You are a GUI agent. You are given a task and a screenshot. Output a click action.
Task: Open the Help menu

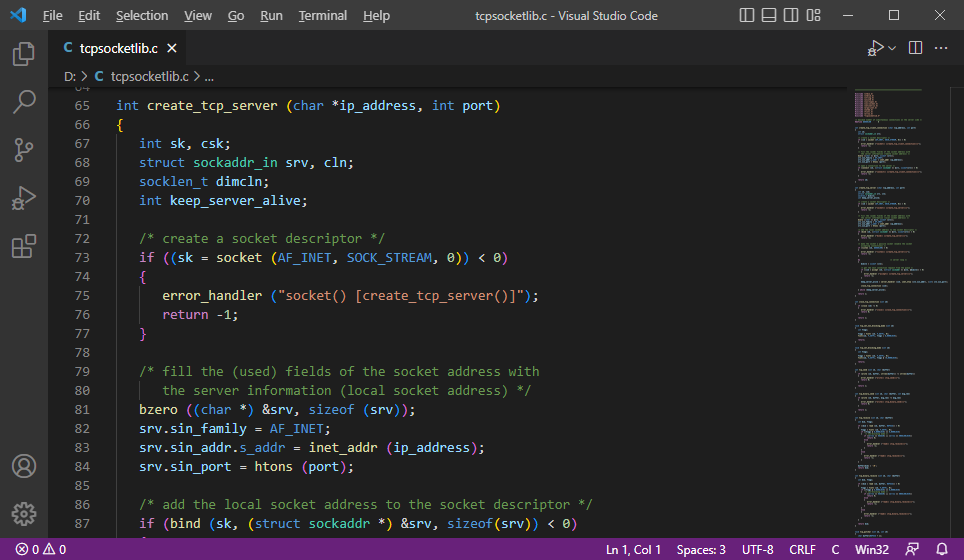pos(376,15)
